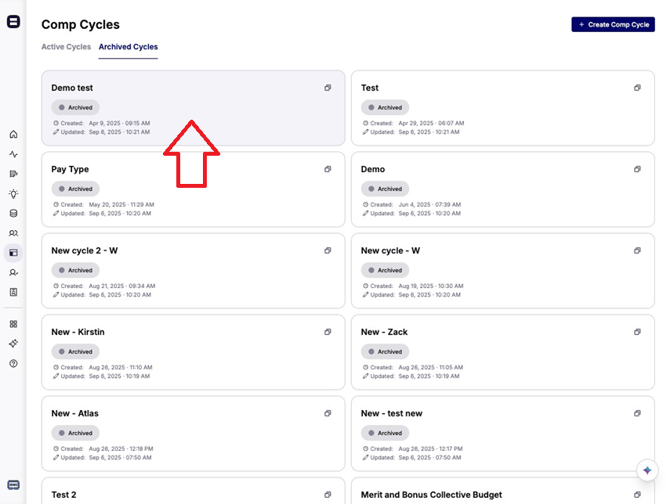This screenshot has width=670, height=504.
Task: Select the Archived Cycles tab
Action: (x=128, y=47)
